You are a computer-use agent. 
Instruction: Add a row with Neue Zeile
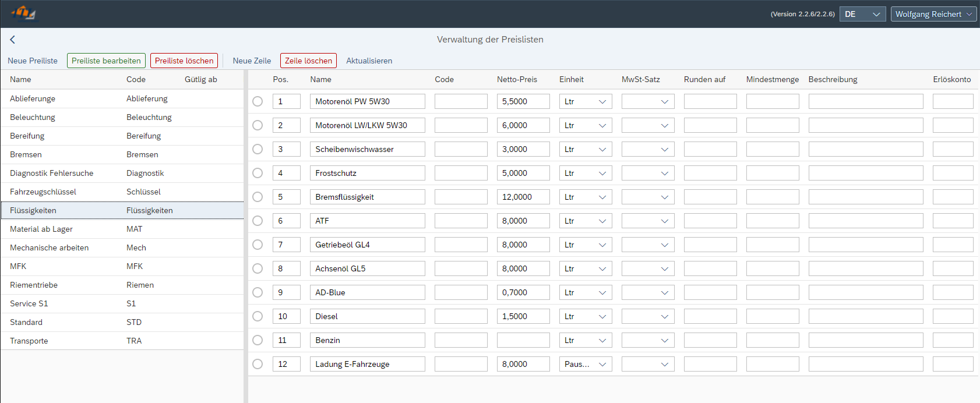point(252,61)
